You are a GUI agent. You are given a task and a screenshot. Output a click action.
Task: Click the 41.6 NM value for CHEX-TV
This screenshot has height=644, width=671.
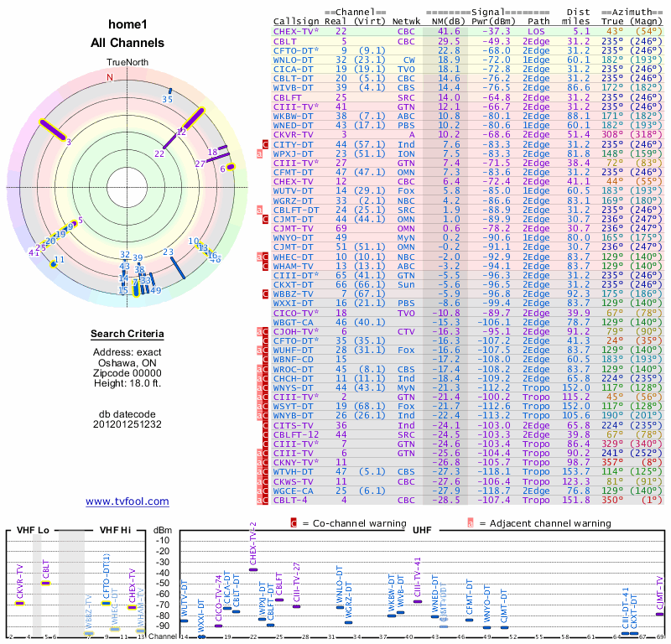[449, 32]
